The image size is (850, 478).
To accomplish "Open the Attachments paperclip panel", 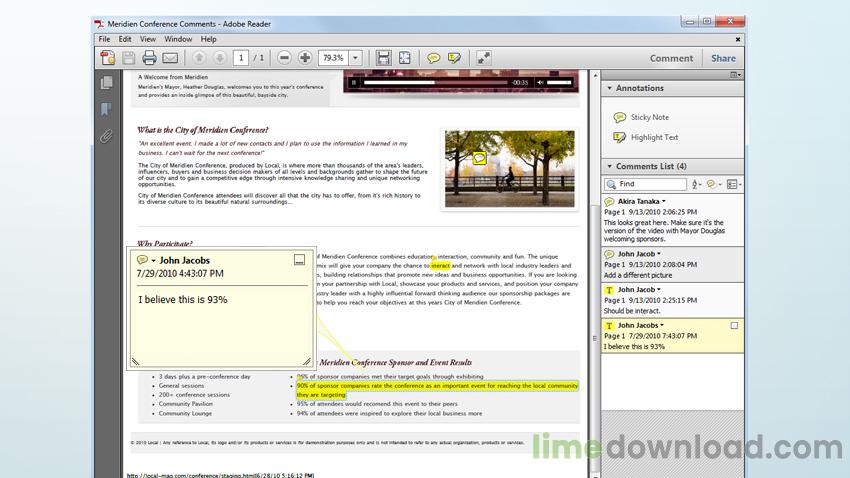I will point(106,135).
